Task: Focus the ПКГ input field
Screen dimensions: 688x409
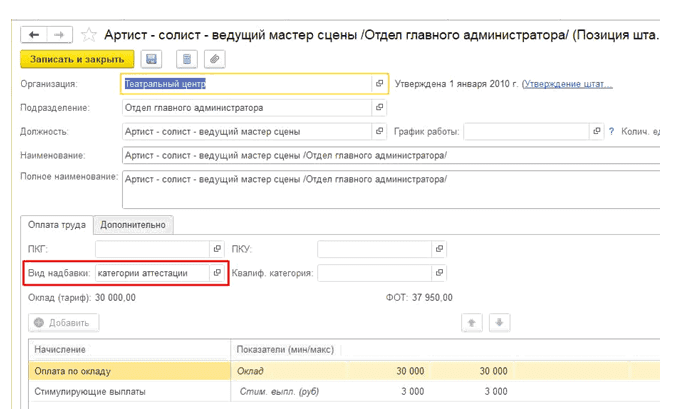Action: pyautogui.click(x=152, y=249)
